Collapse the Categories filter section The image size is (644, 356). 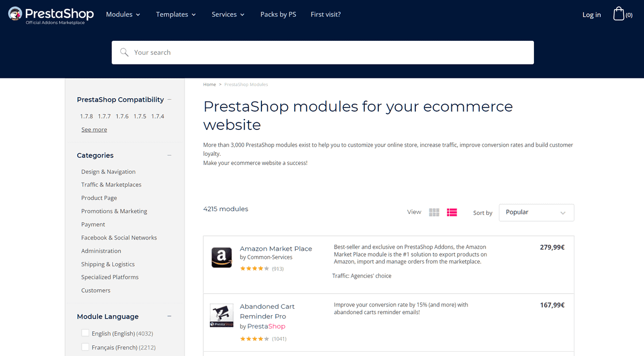click(170, 155)
